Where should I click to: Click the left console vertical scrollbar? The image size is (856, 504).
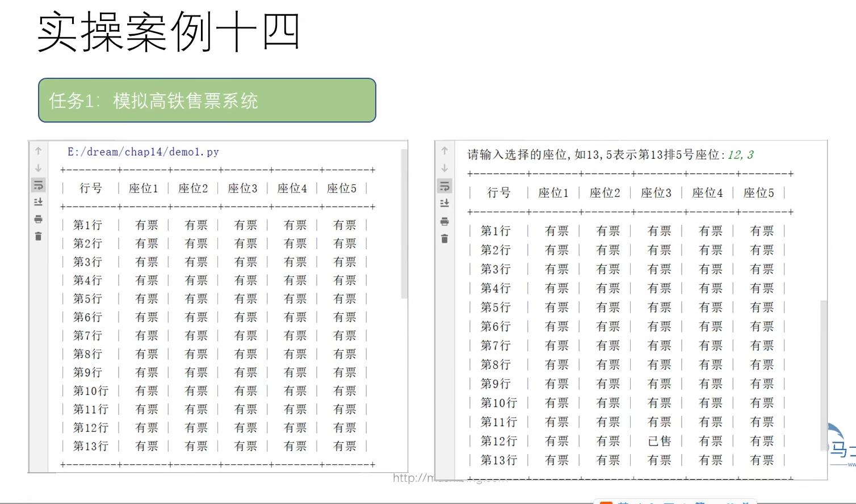tap(404, 224)
